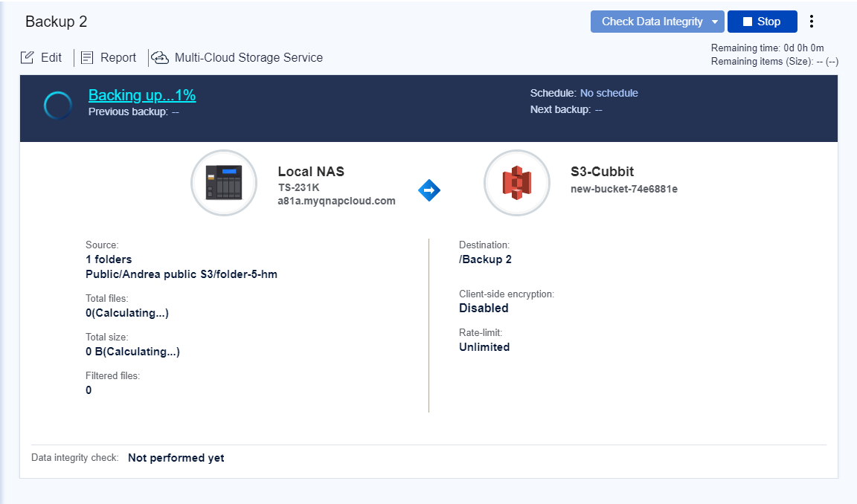Select the Remaining time 0d 0h 0m text

click(768, 48)
